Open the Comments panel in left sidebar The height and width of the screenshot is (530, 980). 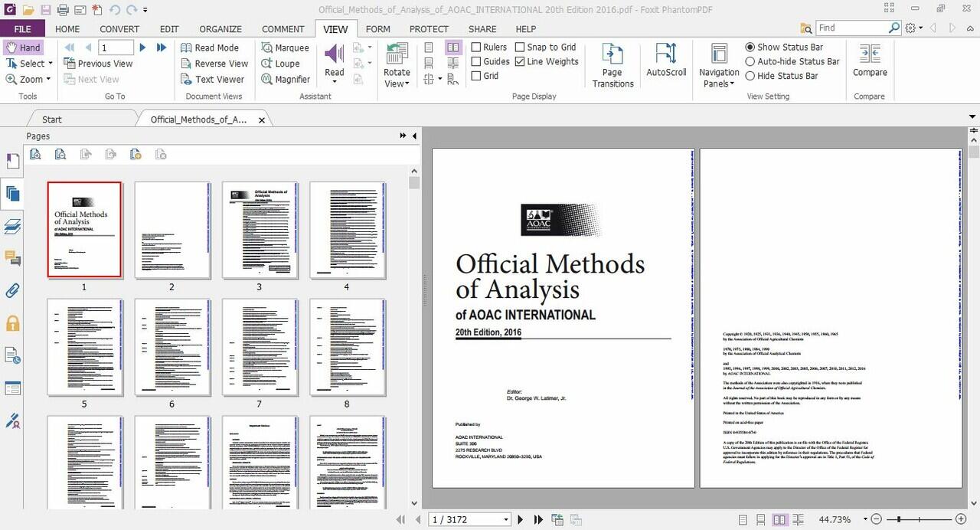(12, 258)
